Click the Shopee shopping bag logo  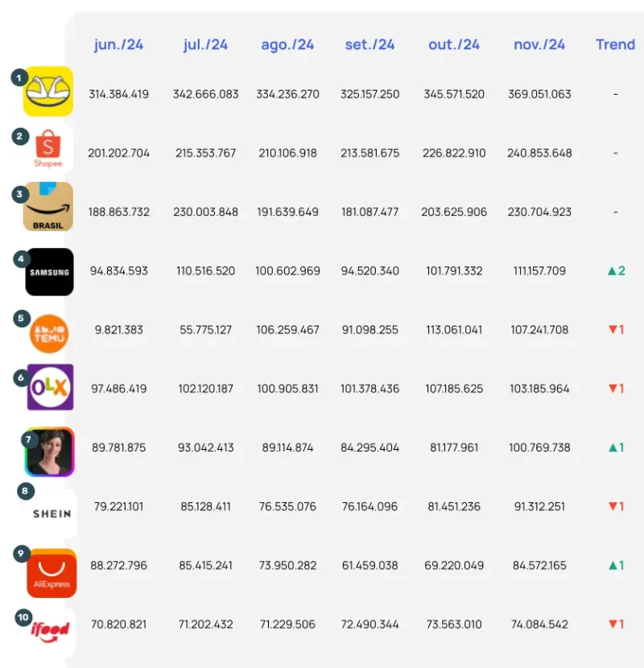(49, 151)
